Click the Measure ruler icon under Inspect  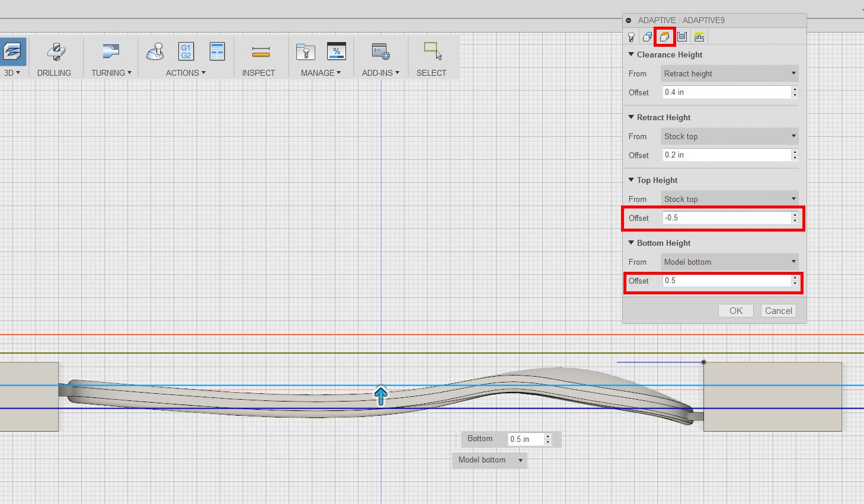tap(261, 52)
